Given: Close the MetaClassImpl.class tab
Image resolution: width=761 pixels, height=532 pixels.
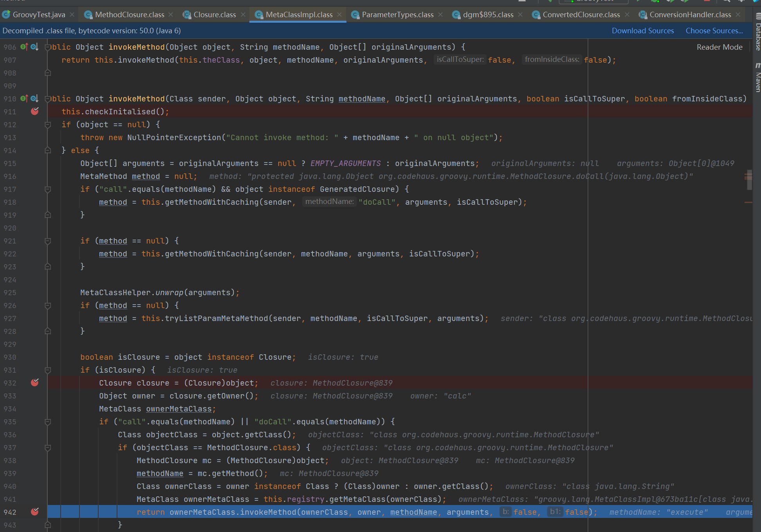Looking at the screenshot, I should point(339,14).
